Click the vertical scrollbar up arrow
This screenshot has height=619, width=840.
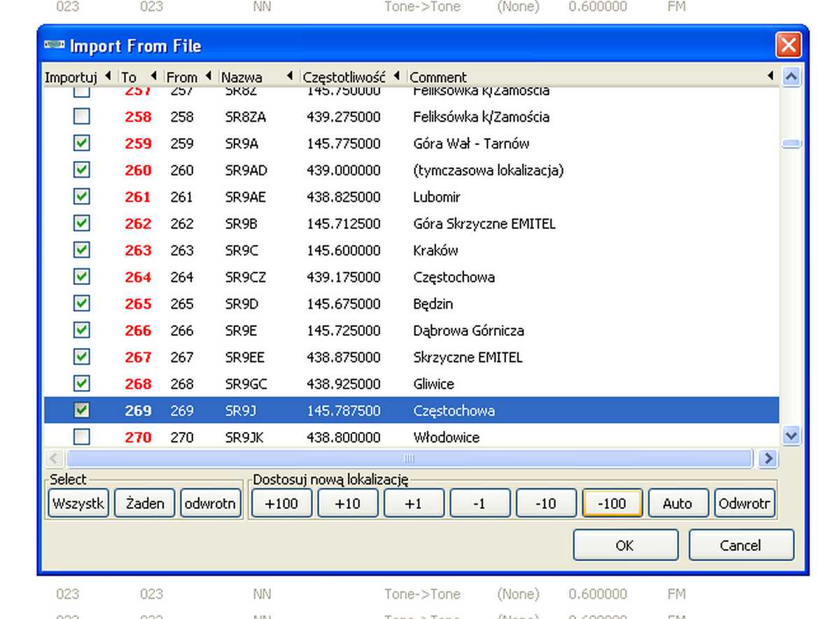click(x=791, y=77)
